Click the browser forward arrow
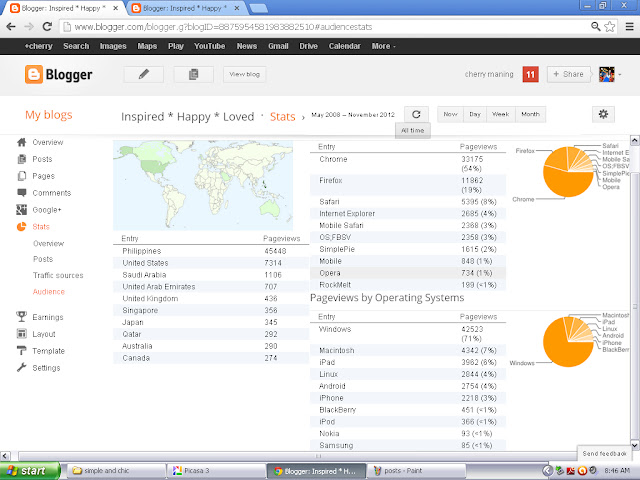This screenshot has height=480, width=640. coord(29,27)
